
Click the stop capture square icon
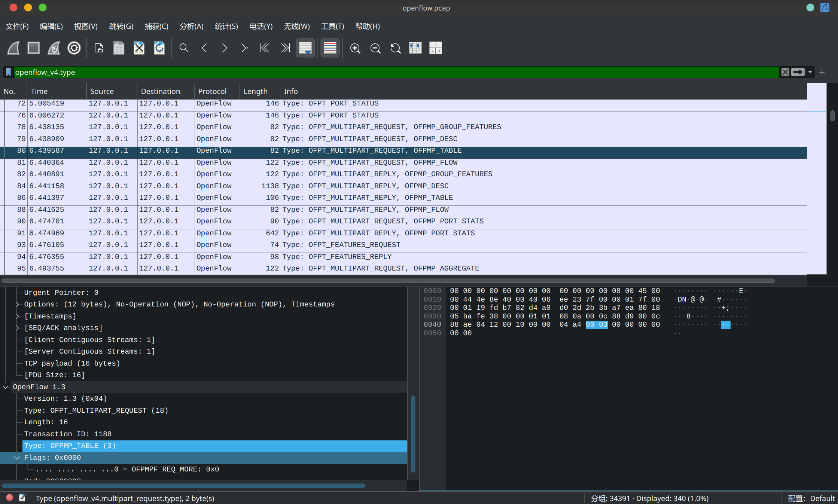click(x=34, y=48)
